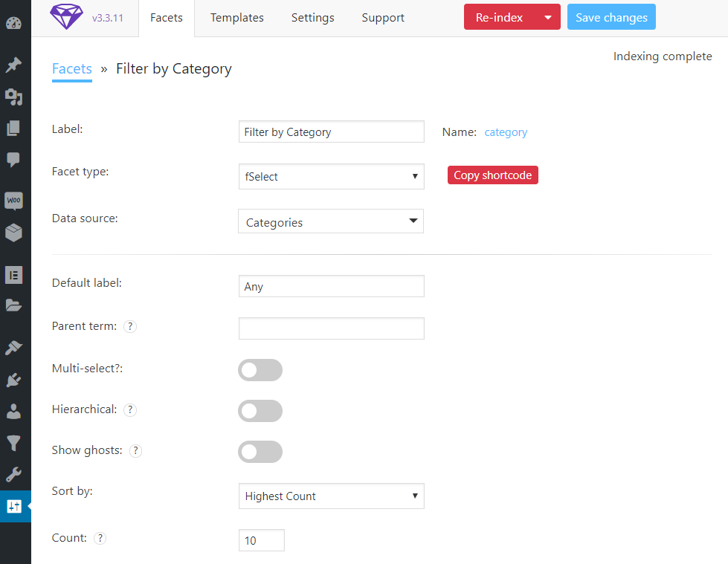Open Plugins plug icon in sidebar
This screenshot has height=564, width=728.
tap(13, 380)
